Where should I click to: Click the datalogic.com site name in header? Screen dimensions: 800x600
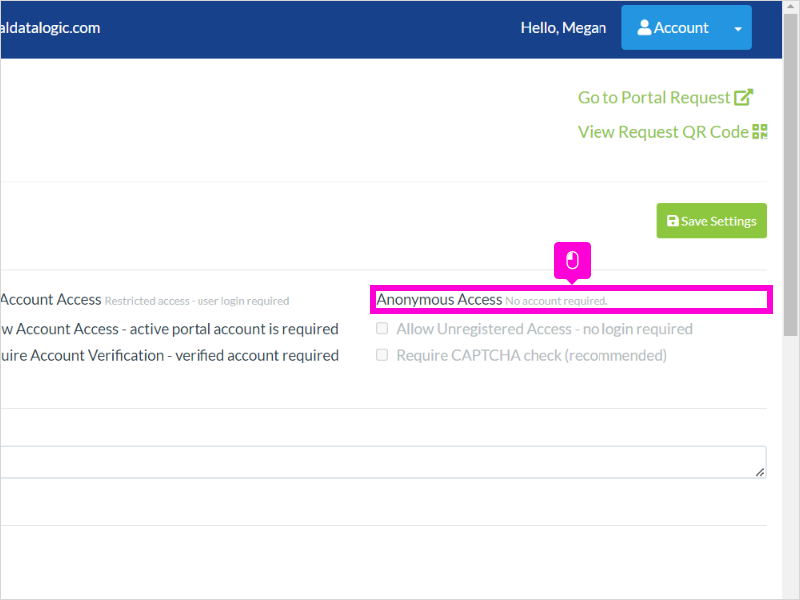pos(50,28)
